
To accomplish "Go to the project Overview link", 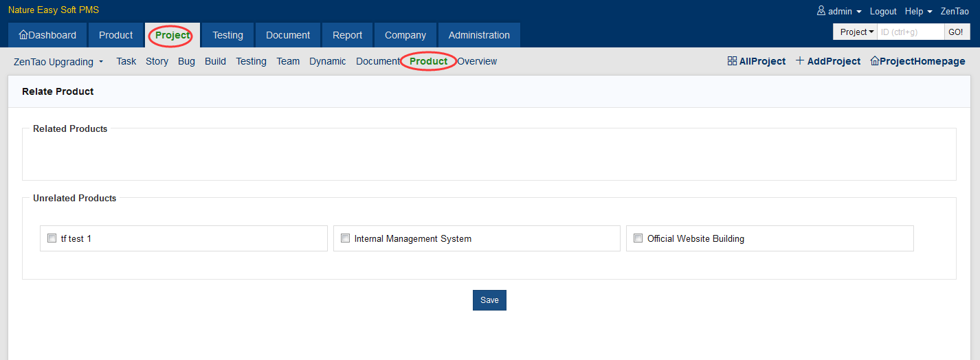I will 477,61.
